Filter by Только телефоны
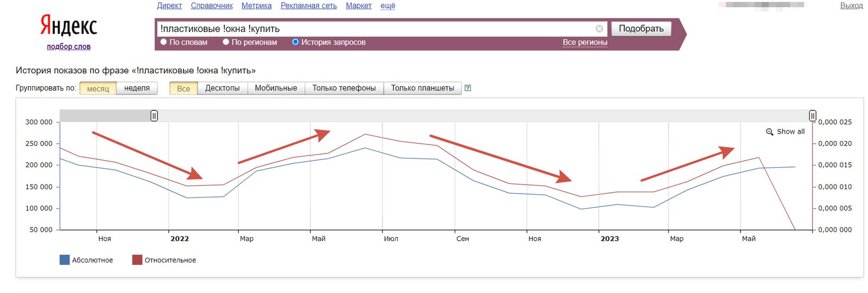 tap(343, 88)
